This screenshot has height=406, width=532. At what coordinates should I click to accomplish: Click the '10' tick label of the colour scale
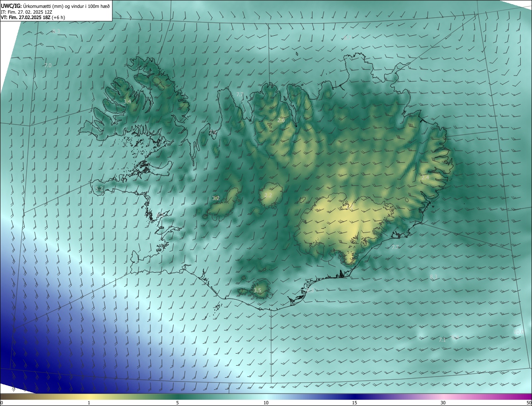click(266, 403)
